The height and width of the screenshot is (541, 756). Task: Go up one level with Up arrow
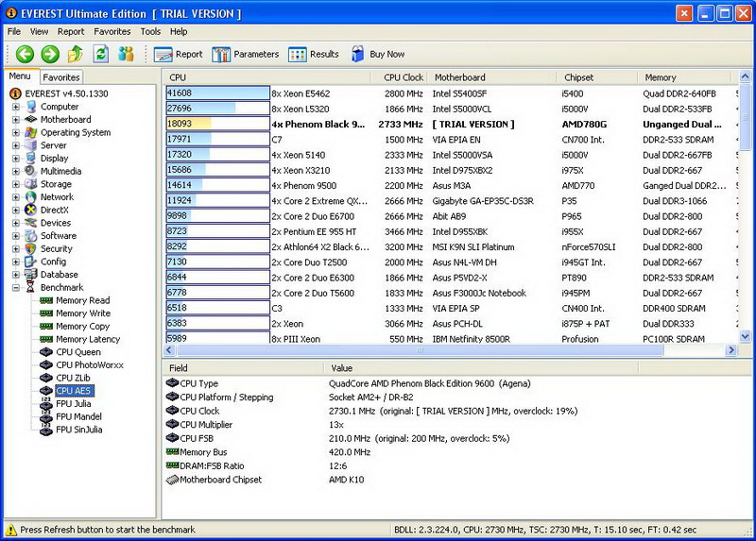point(76,54)
